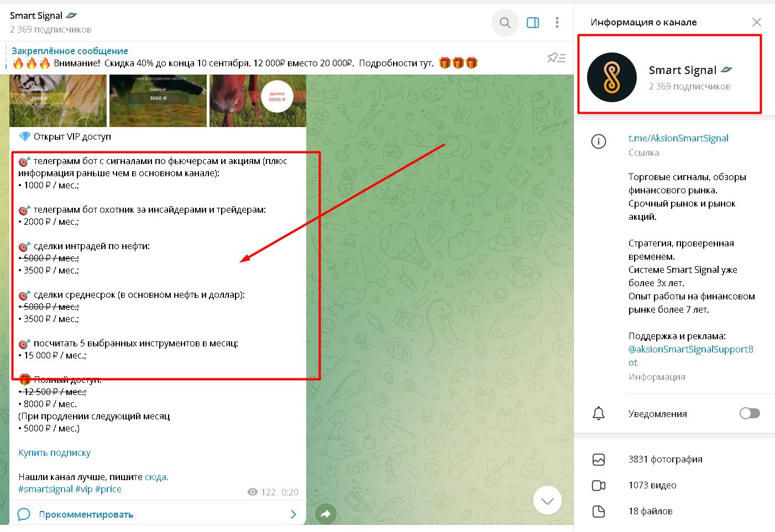775x532 pixels.
Task: Open the channel search icon
Action: [x=505, y=23]
